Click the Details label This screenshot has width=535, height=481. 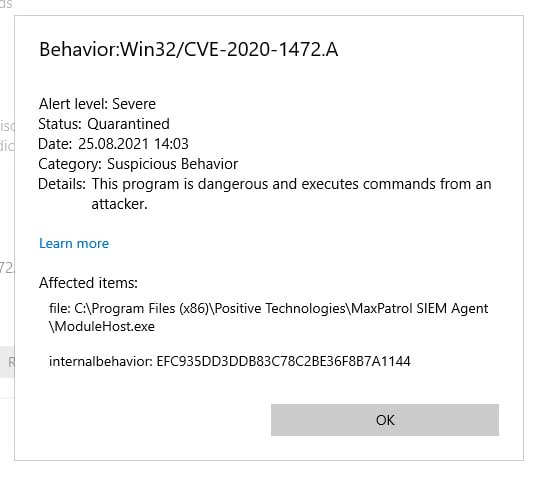click(x=62, y=184)
